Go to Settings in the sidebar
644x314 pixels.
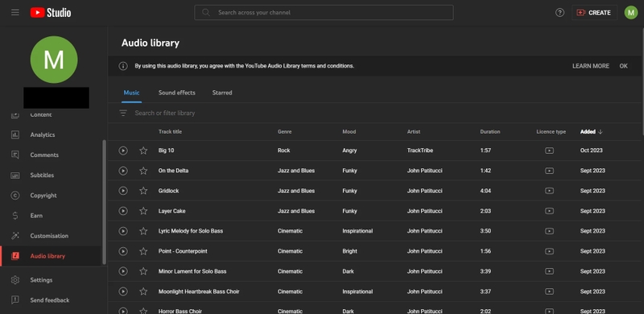pyautogui.click(x=41, y=280)
